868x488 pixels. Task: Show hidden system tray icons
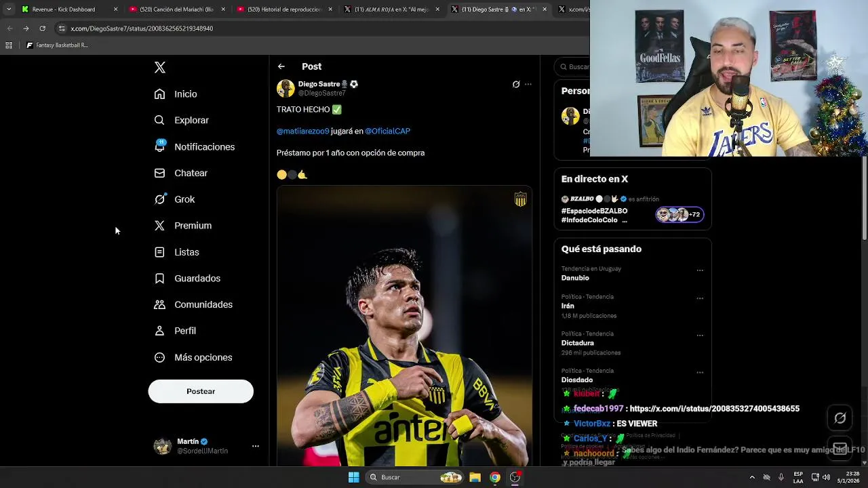(751, 477)
